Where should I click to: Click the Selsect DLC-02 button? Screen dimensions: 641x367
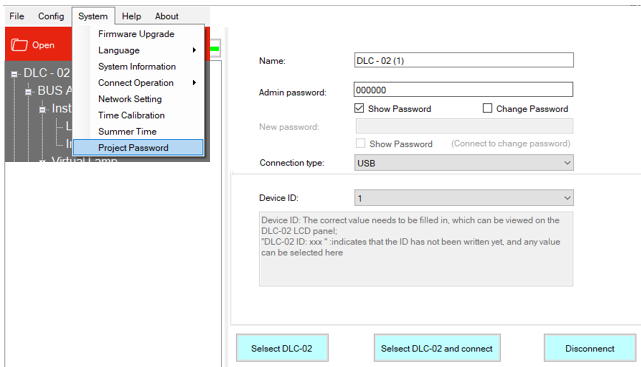[282, 348]
